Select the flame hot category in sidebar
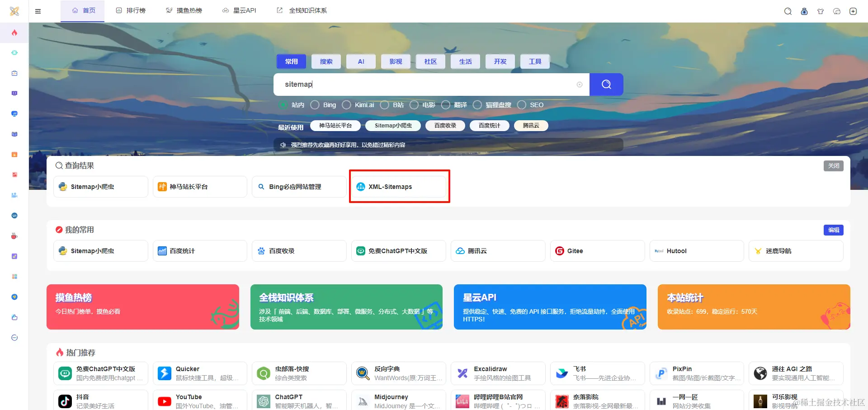This screenshot has height=410, width=868. tap(14, 33)
